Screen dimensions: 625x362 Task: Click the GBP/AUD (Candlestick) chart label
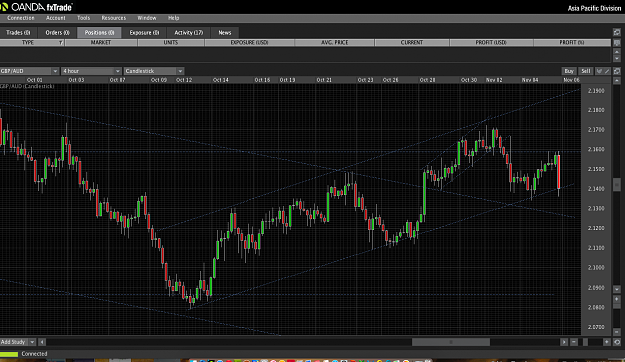(x=27, y=86)
